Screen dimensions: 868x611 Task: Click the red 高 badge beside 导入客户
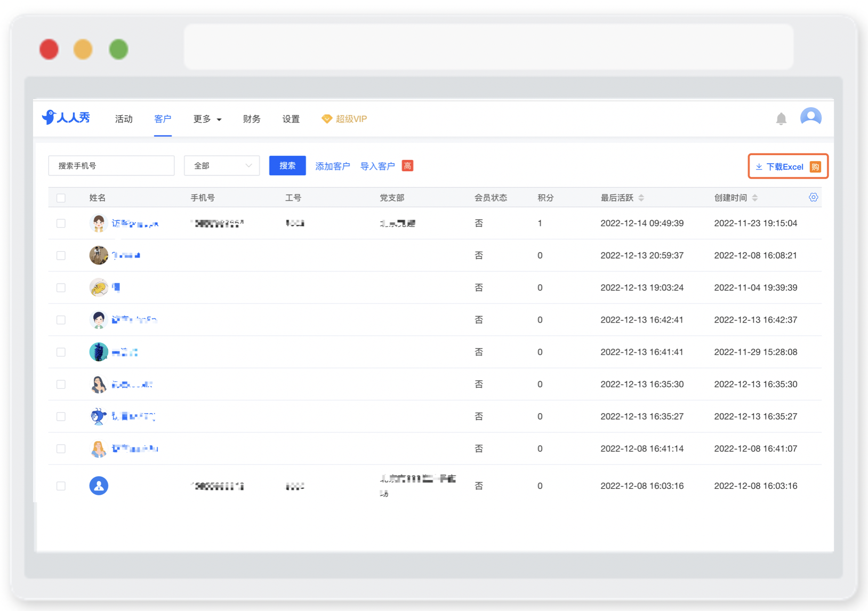pyautogui.click(x=407, y=166)
